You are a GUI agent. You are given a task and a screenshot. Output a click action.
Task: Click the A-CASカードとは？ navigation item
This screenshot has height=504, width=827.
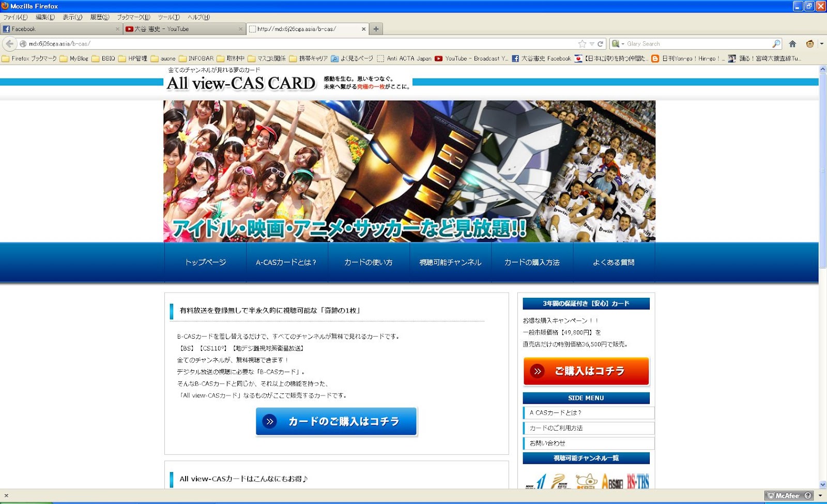[287, 262]
